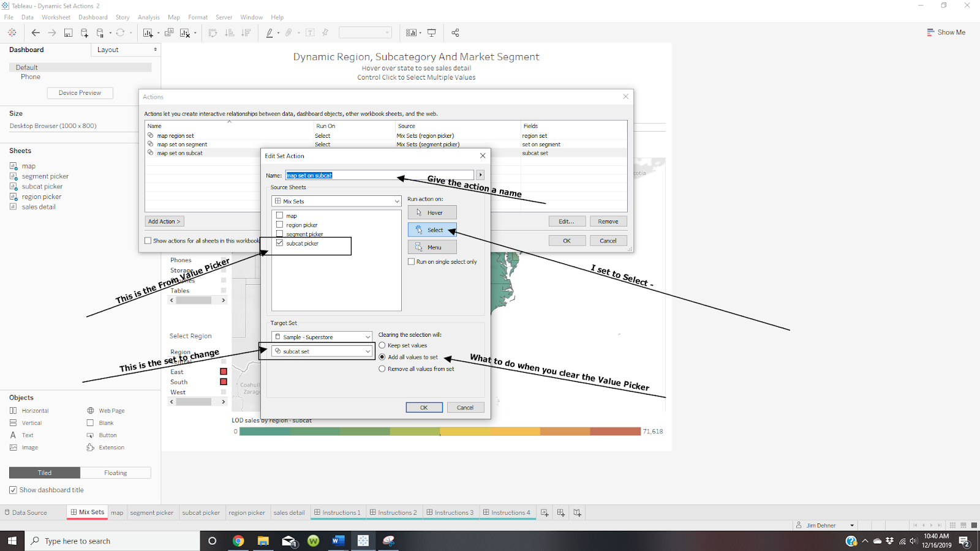Open the Mix Sets source sheets dropdown
Viewport: 980px width, 551px height.
coord(336,201)
